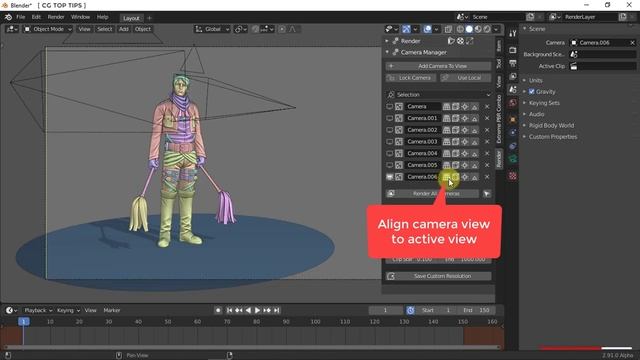The height and width of the screenshot is (360, 640).
Task: Open Tool properties tab wrench icon
Action: click(x=513, y=34)
